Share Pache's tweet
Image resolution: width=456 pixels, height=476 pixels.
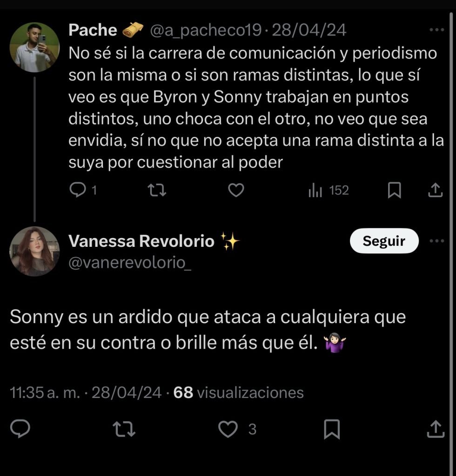[x=435, y=190]
